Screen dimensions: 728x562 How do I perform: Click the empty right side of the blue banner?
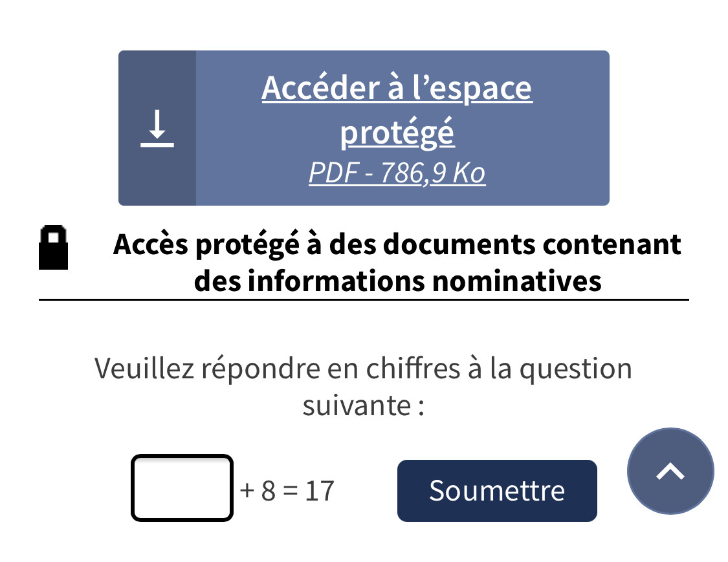(x=571, y=128)
